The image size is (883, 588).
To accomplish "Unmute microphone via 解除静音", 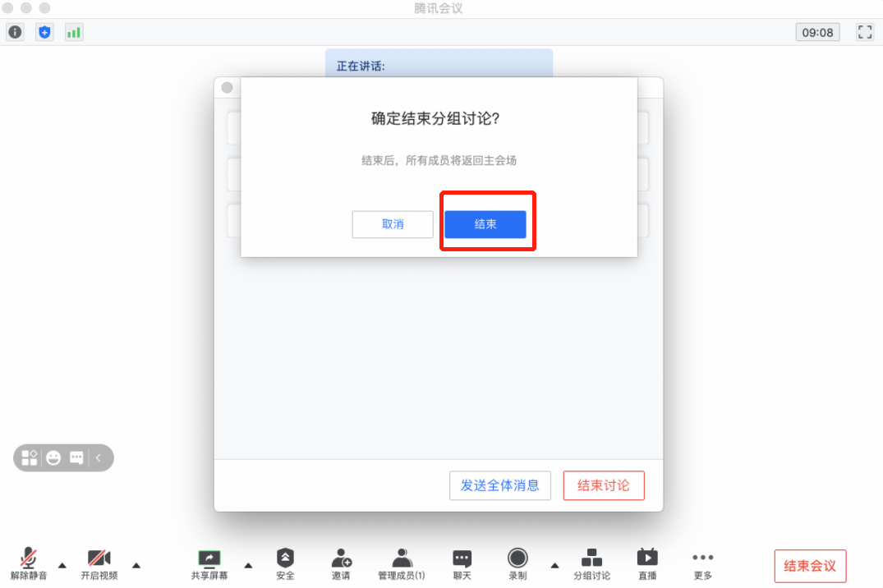I will [29, 564].
